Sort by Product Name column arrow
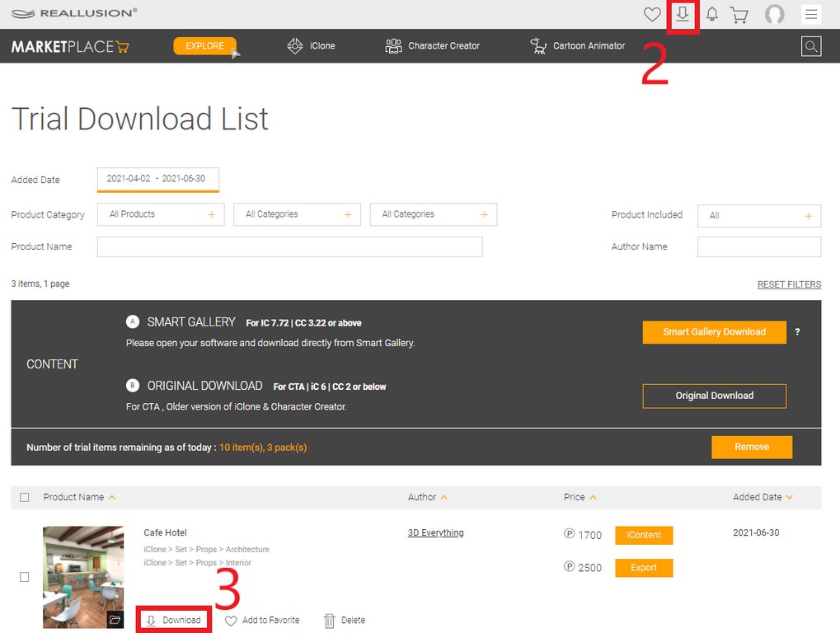 click(112, 498)
